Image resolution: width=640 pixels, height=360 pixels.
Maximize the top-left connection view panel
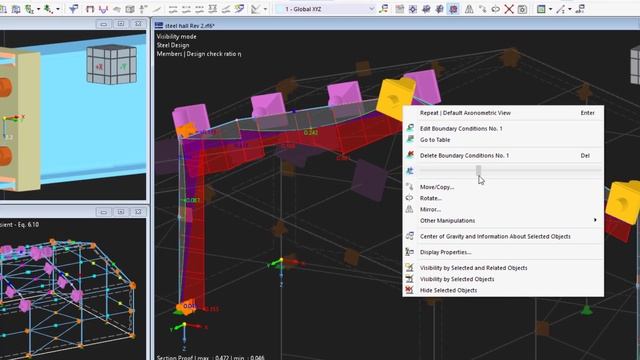[120, 24]
